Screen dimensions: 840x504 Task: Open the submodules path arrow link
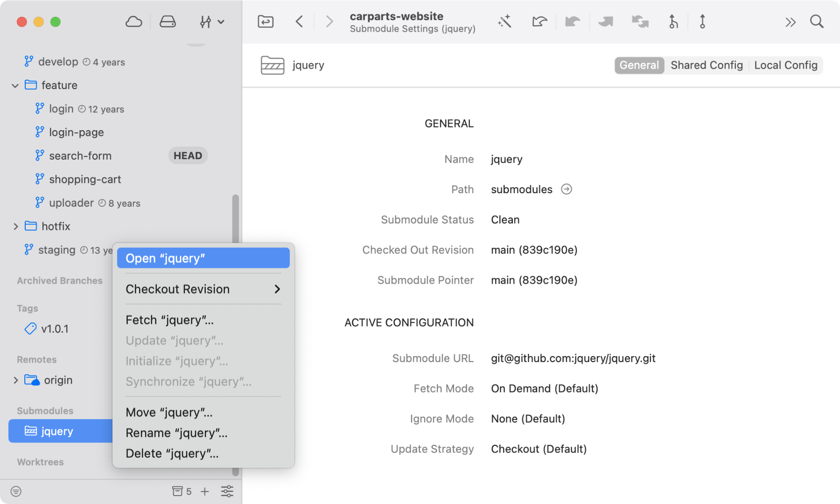pos(567,189)
